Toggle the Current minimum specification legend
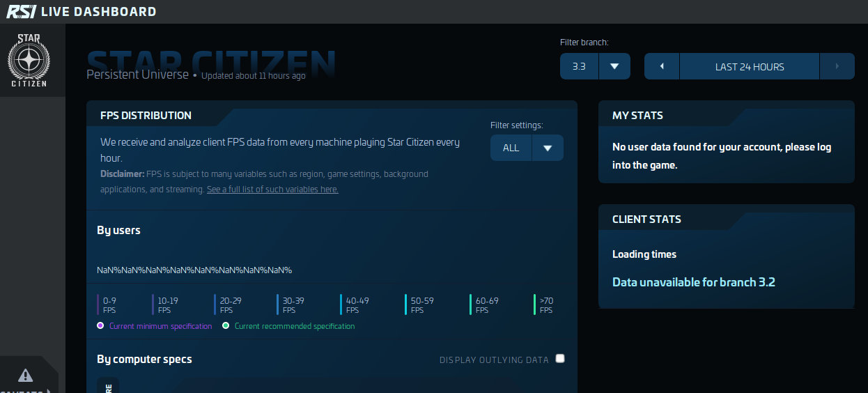This screenshot has width=868, height=393. (x=160, y=326)
